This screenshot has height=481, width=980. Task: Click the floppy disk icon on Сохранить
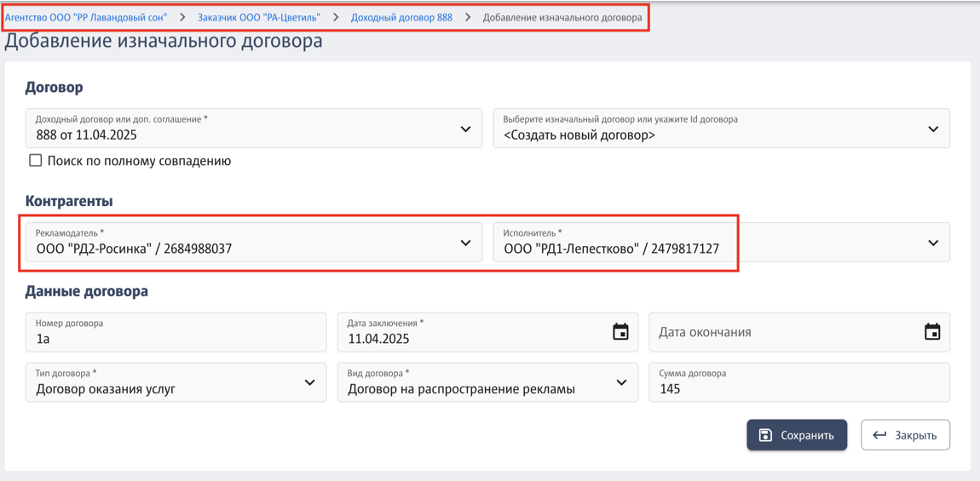[764, 435]
